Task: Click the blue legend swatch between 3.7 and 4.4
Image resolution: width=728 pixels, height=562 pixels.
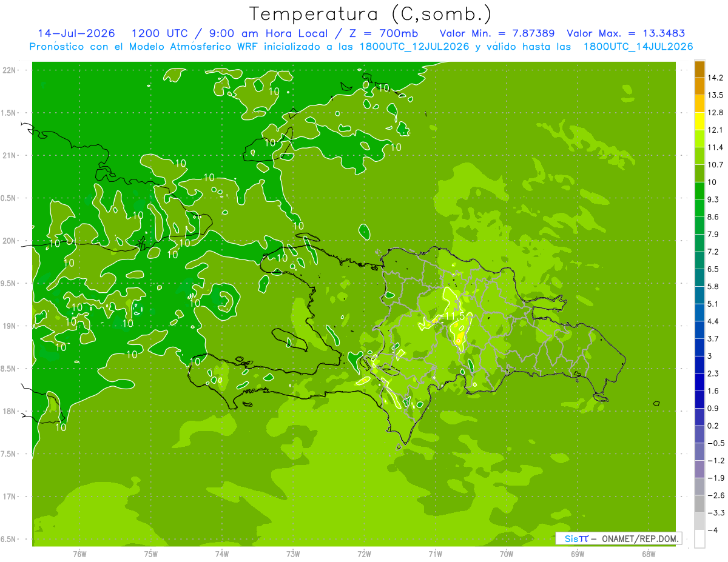Action: coord(699,330)
